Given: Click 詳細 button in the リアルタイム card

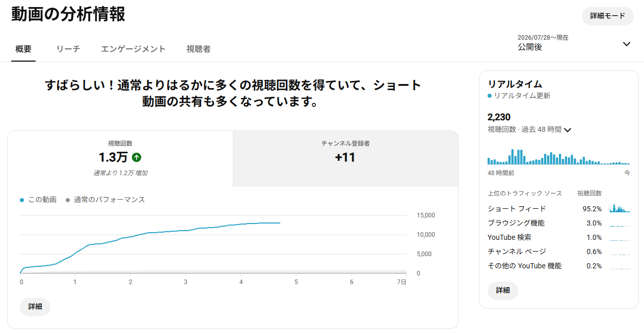Looking at the screenshot, I should (503, 291).
